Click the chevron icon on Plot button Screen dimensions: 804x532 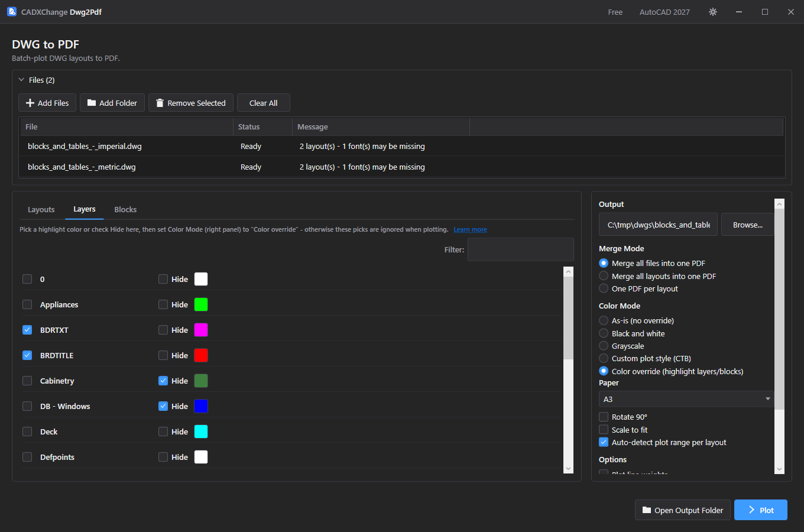click(751, 510)
